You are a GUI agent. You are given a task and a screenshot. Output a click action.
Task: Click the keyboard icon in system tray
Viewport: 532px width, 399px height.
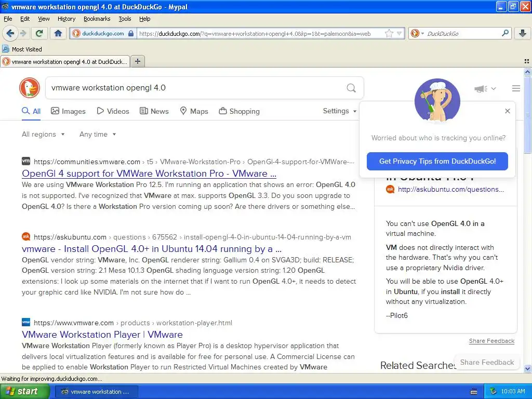click(x=474, y=392)
